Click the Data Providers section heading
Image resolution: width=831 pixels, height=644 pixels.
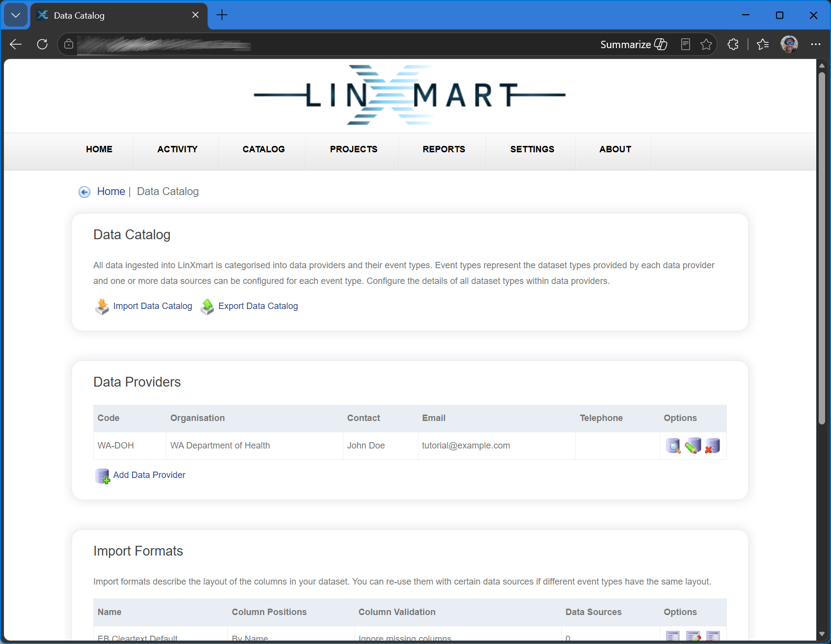(x=137, y=382)
